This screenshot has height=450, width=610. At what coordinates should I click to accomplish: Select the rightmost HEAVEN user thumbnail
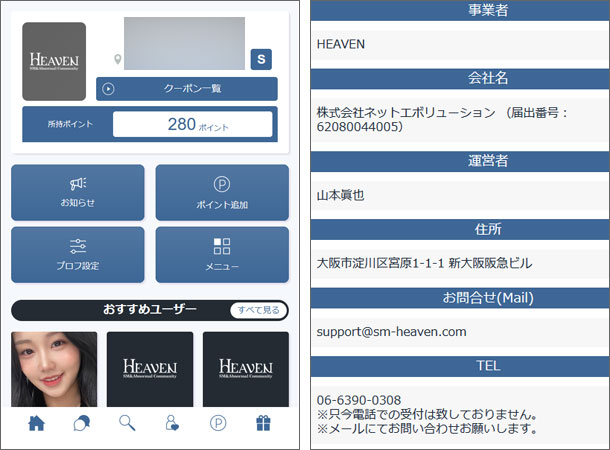(x=246, y=368)
